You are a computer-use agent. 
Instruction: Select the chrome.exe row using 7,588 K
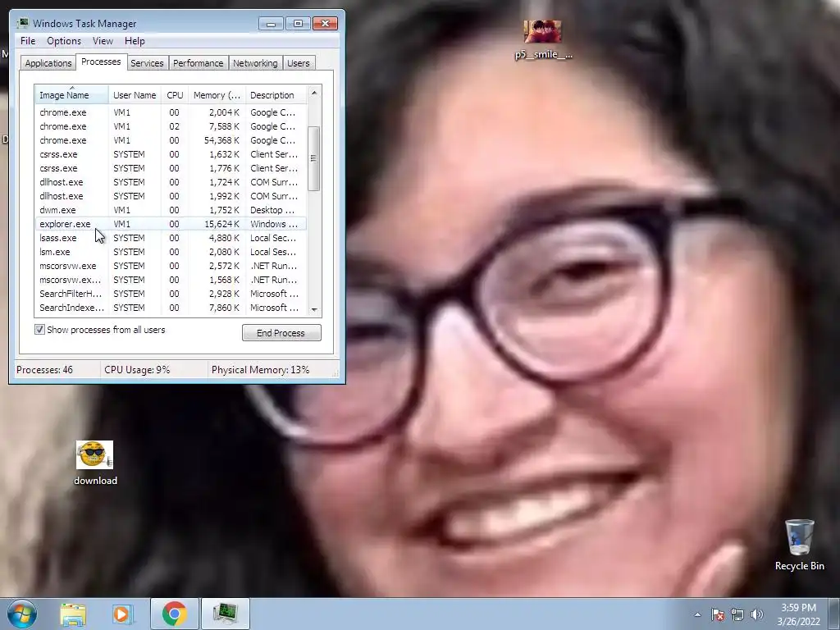pos(171,126)
